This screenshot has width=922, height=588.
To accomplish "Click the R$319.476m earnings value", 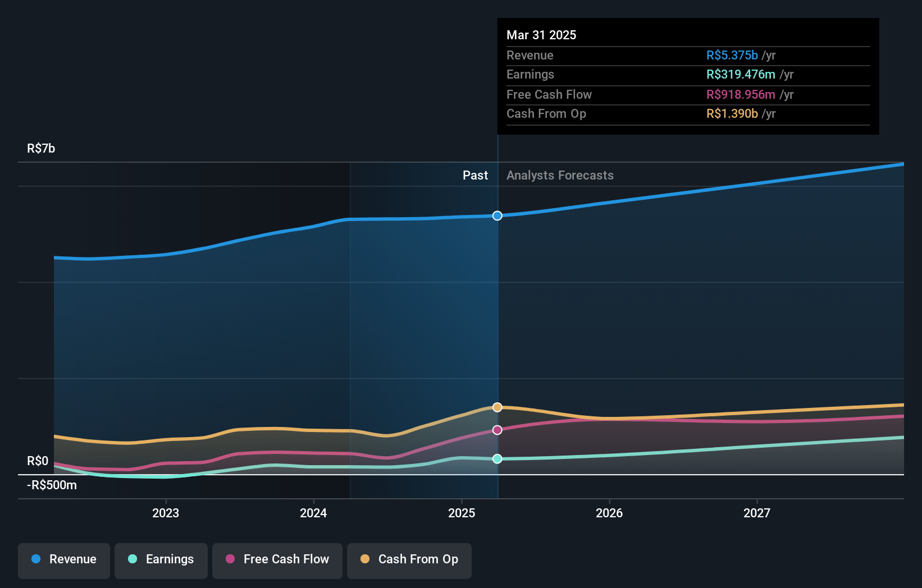I will point(741,74).
